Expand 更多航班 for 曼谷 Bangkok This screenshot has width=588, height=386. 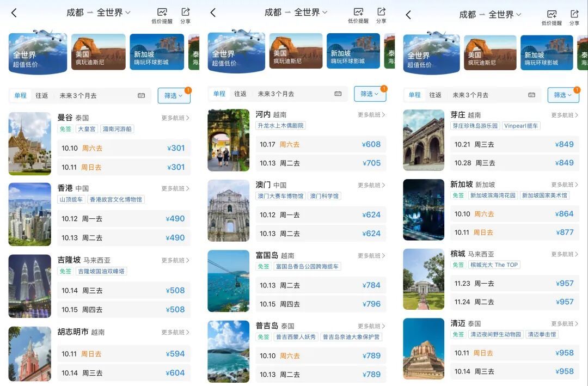click(x=175, y=118)
